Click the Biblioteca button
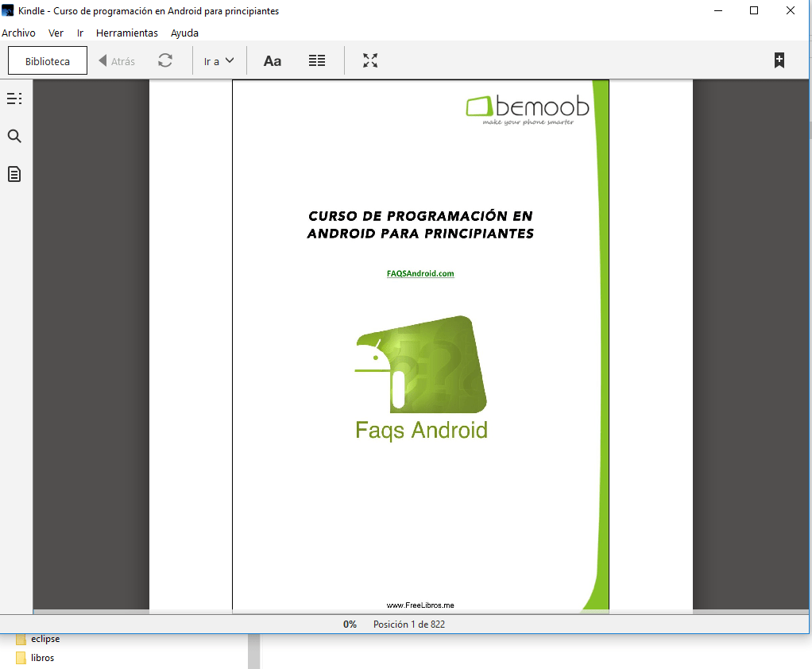 pos(48,61)
